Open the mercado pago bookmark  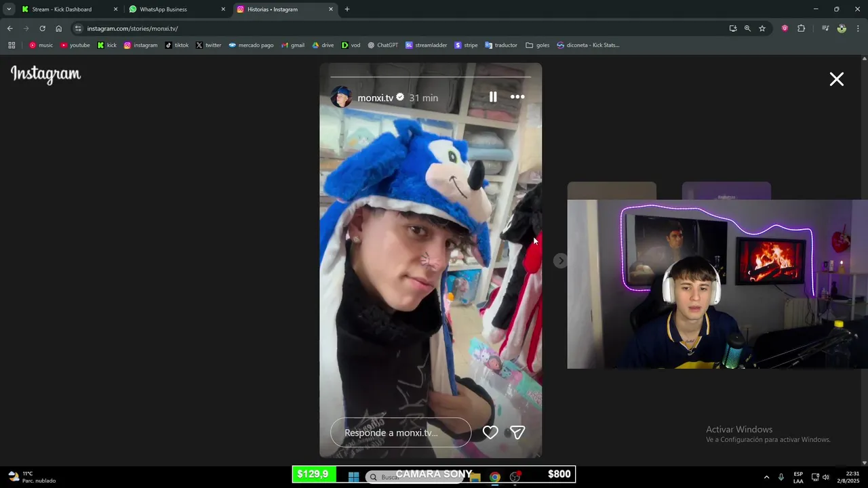tap(251, 45)
